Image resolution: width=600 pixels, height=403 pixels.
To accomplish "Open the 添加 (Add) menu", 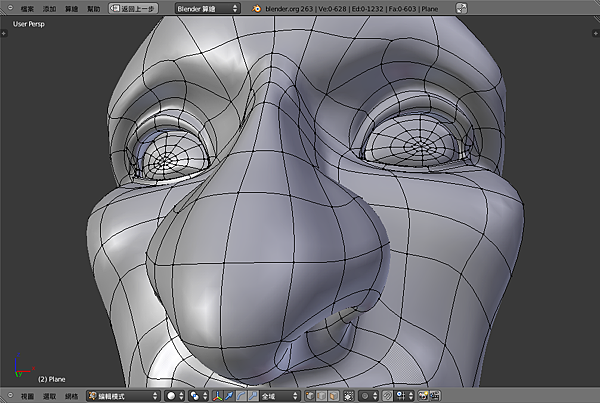I will (x=49, y=7).
